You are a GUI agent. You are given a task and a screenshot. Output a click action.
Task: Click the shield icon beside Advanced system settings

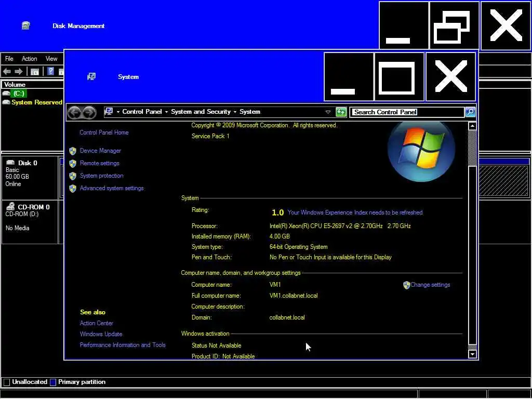pos(73,189)
